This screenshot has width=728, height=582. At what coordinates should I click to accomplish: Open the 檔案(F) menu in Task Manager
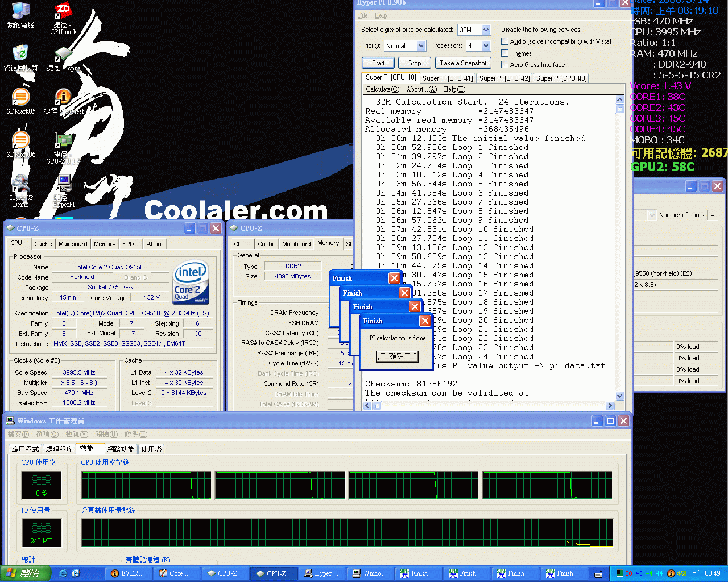pyautogui.click(x=18, y=434)
